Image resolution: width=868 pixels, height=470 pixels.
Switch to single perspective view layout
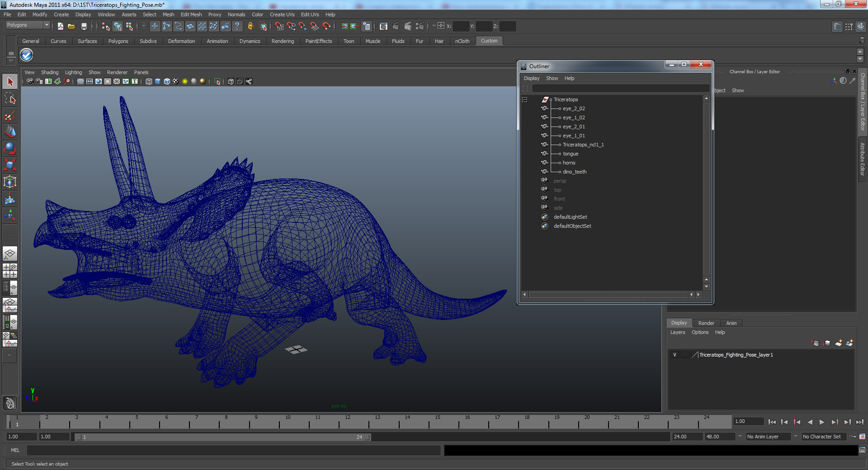coord(10,254)
